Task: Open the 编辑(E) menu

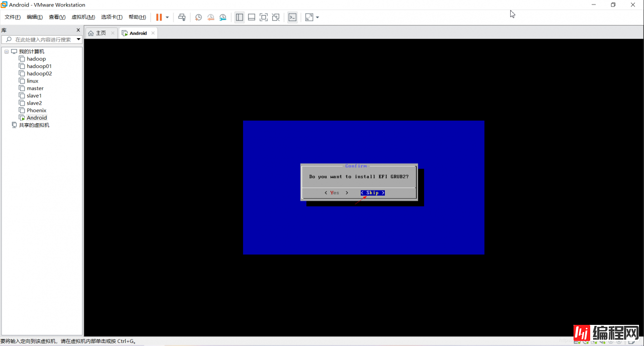Action: point(35,17)
